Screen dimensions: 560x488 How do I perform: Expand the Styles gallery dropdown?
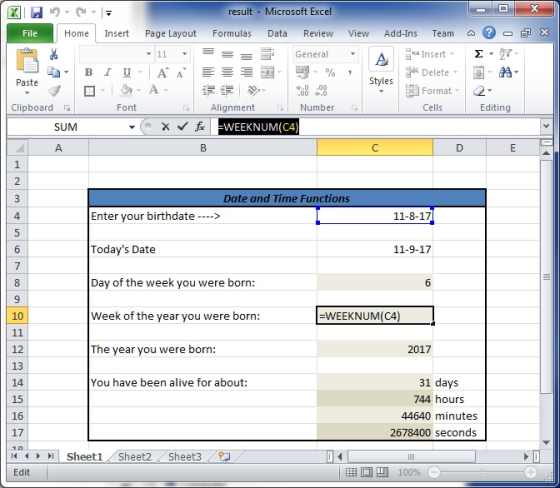click(x=381, y=92)
